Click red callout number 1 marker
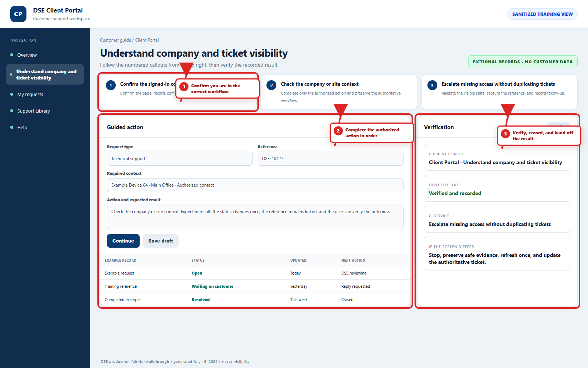This screenshot has height=368, width=588. coord(184,86)
